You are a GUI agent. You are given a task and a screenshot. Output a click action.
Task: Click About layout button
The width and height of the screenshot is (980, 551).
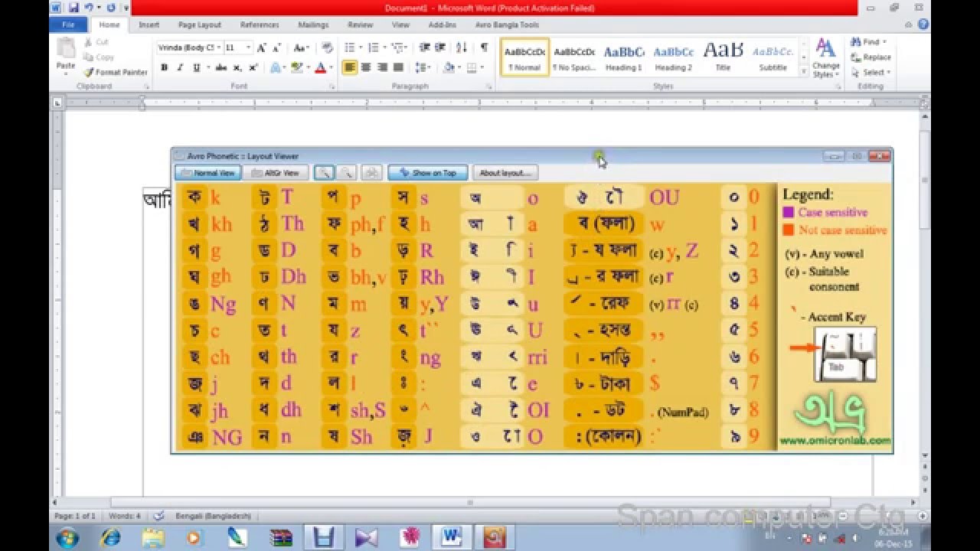coord(505,173)
